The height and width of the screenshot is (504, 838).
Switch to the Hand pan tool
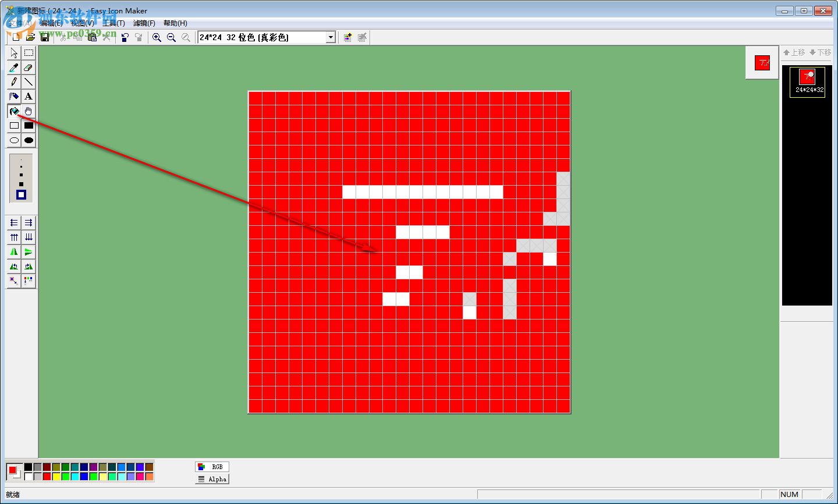(x=29, y=111)
